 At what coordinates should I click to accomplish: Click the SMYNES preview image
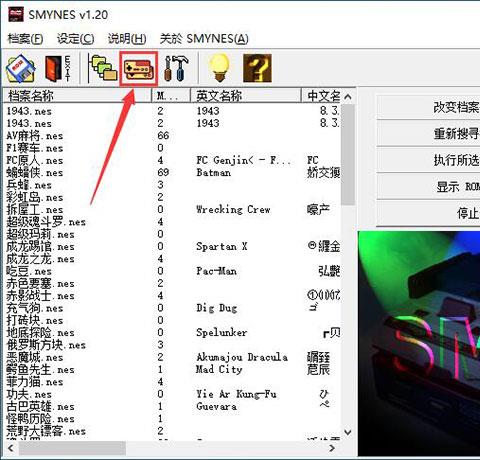tap(419, 343)
